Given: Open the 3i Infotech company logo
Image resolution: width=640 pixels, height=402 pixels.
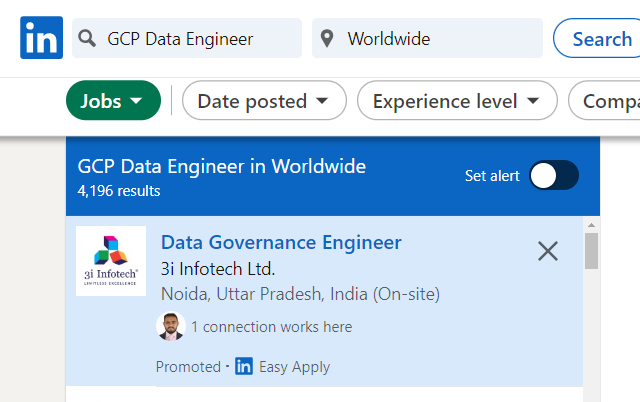Looking at the screenshot, I should click(x=111, y=260).
